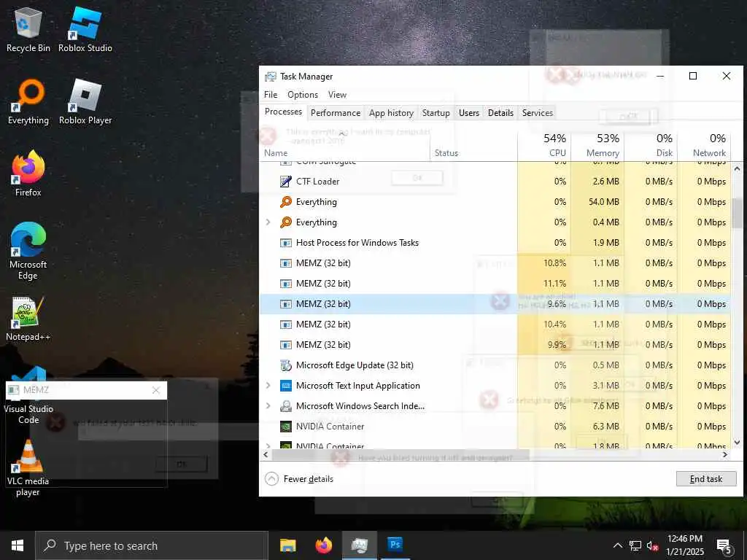Sort by Disk usage column
747x560 pixels.
pyautogui.click(x=651, y=145)
